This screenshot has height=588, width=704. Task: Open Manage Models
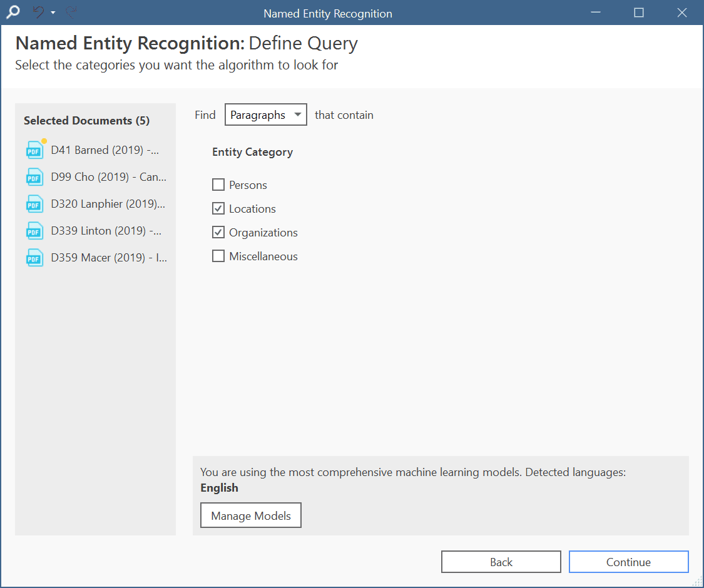[x=250, y=515]
